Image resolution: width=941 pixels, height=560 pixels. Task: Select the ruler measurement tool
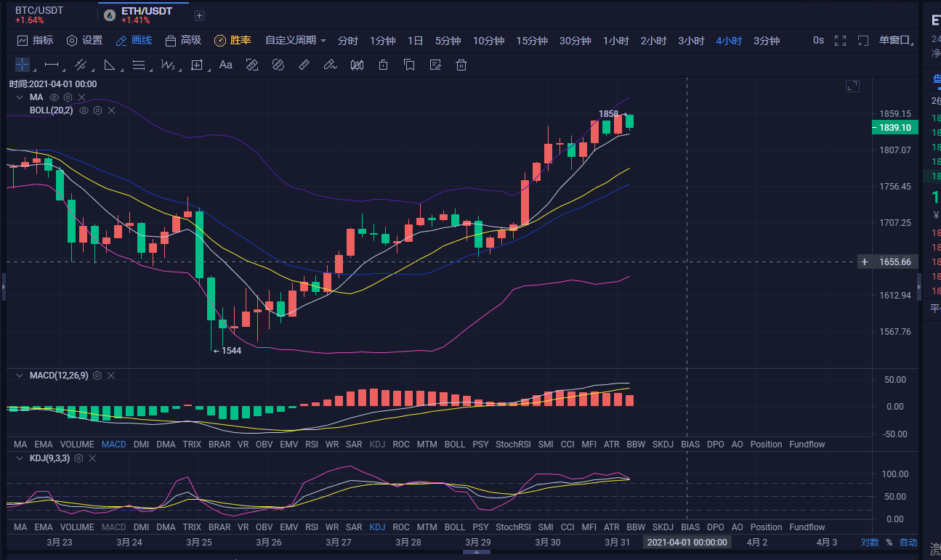point(304,65)
